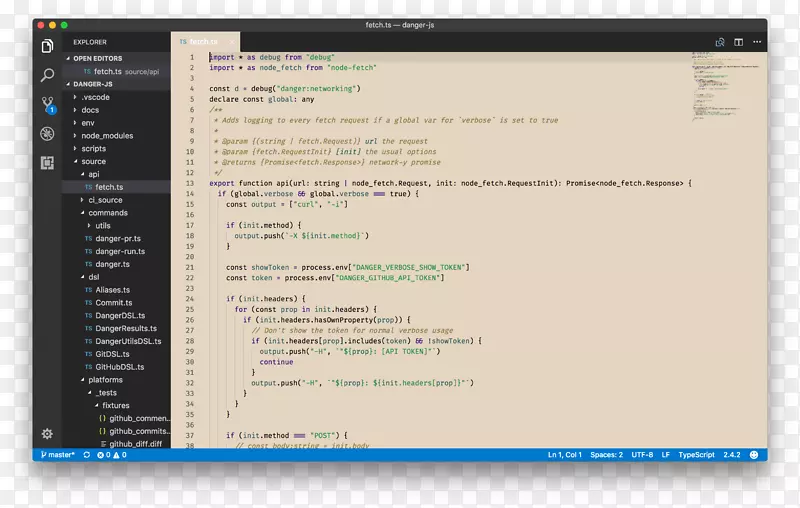
Task: Click the split editor icon
Action: (x=739, y=42)
